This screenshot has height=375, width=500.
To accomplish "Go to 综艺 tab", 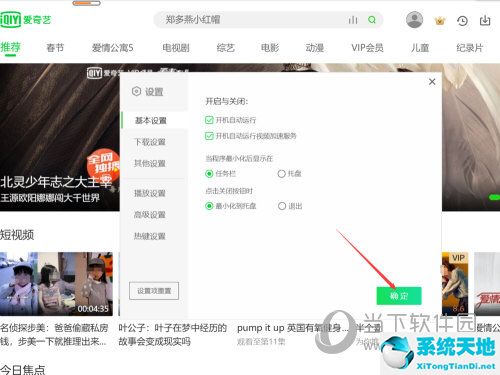I will [226, 48].
